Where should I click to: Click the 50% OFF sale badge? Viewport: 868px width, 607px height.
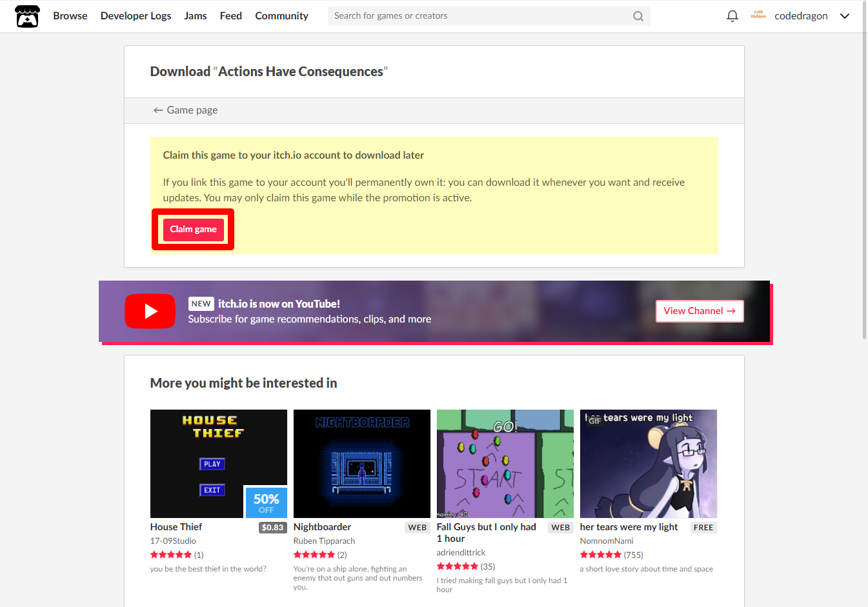click(x=266, y=502)
